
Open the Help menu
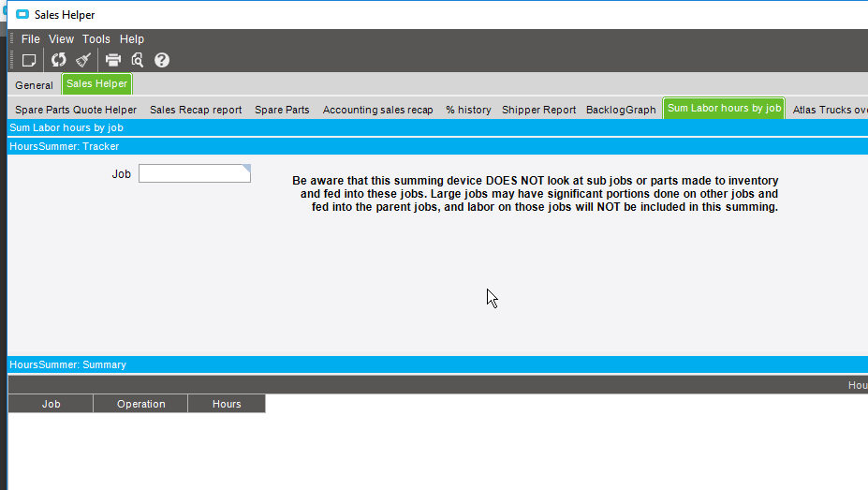pos(132,38)
